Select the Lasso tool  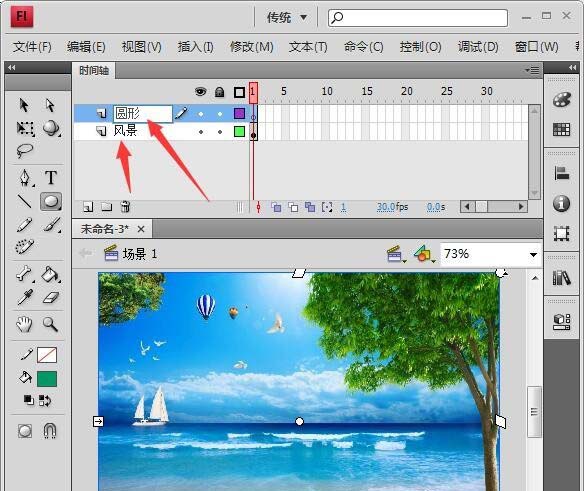[x=25, y=151]
